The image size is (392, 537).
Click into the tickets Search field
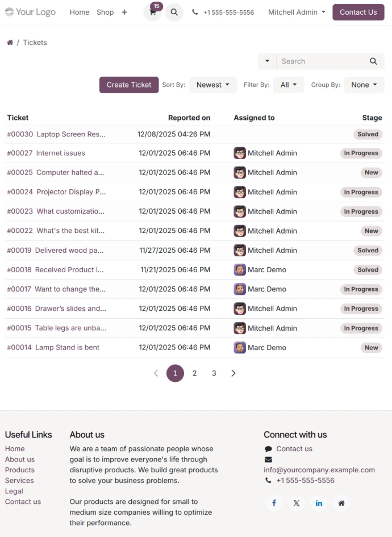pos(321,61)
